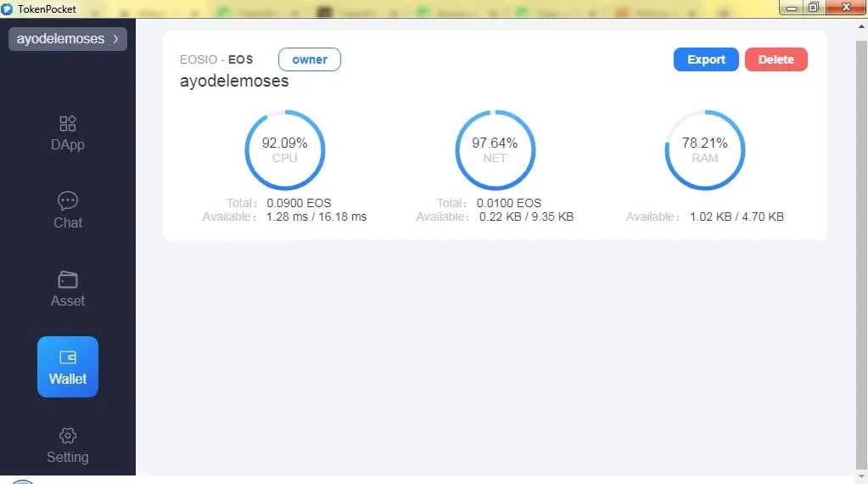
Task: Click CPU available 1.28 ms / 16.18 ms
Action: coord(316,217)
